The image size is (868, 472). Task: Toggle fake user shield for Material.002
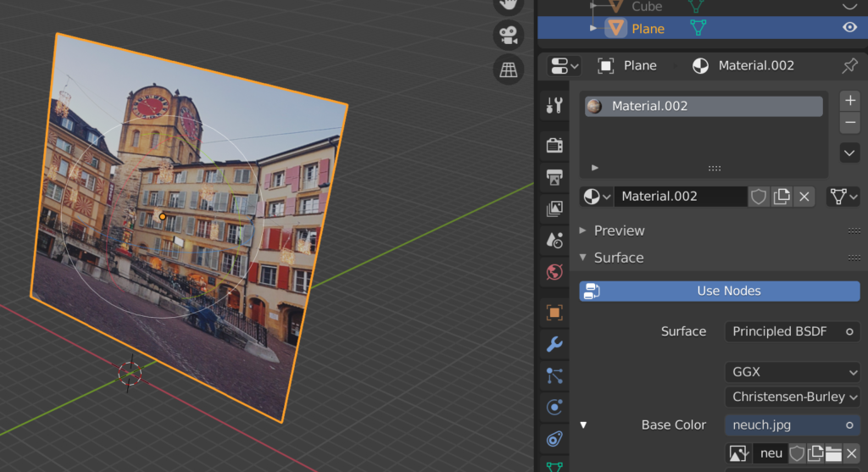(x=759, y=197)
